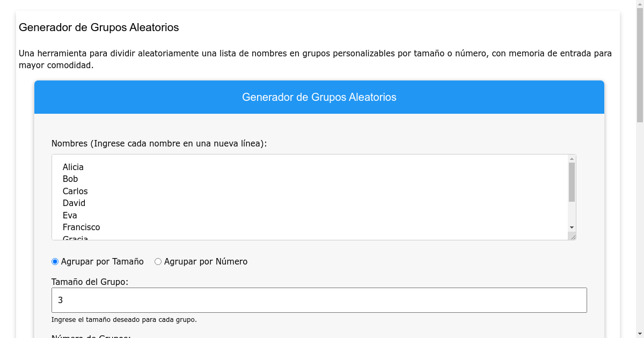The width and height of the screenshot is (644, 338).
Task: Click the name "Alicia" in the list
Action: [73, 167]
